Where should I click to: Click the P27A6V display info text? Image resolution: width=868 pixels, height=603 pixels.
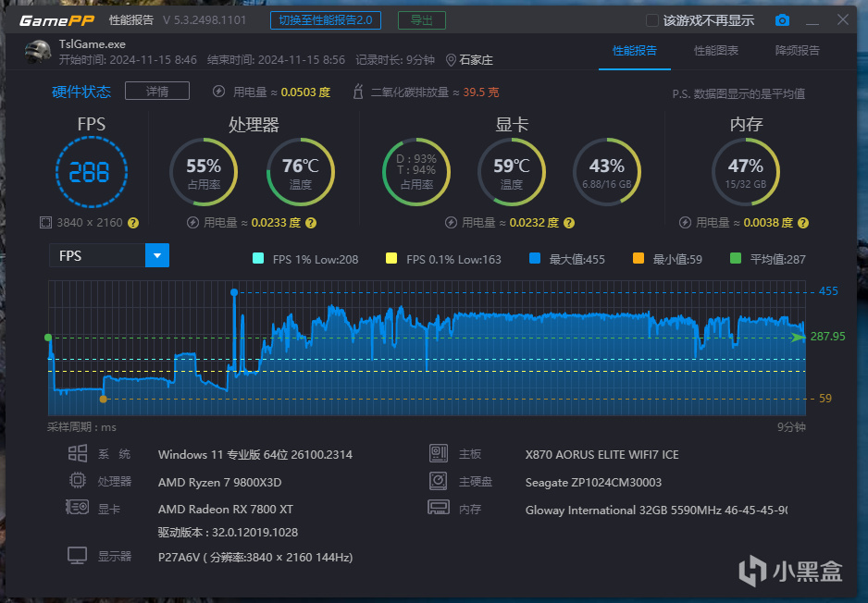pos(255,557)
